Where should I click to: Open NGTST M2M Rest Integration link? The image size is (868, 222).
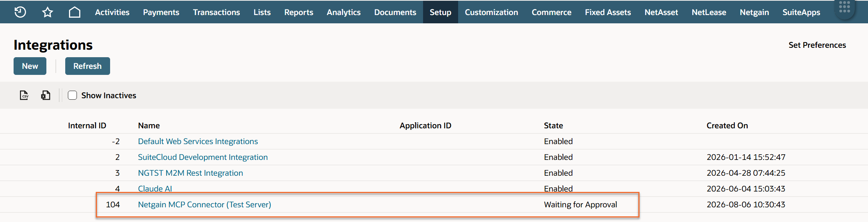pyautogui.click(x=190, y=173)
